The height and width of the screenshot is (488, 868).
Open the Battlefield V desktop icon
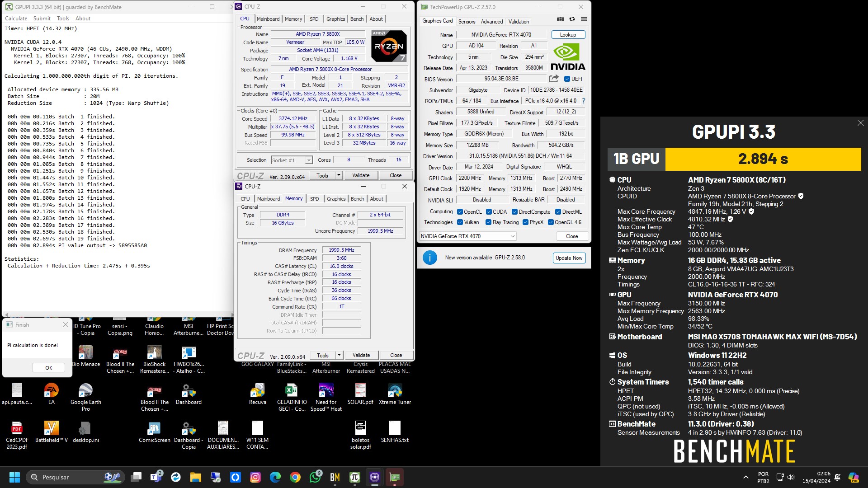[x=52, y=432]
